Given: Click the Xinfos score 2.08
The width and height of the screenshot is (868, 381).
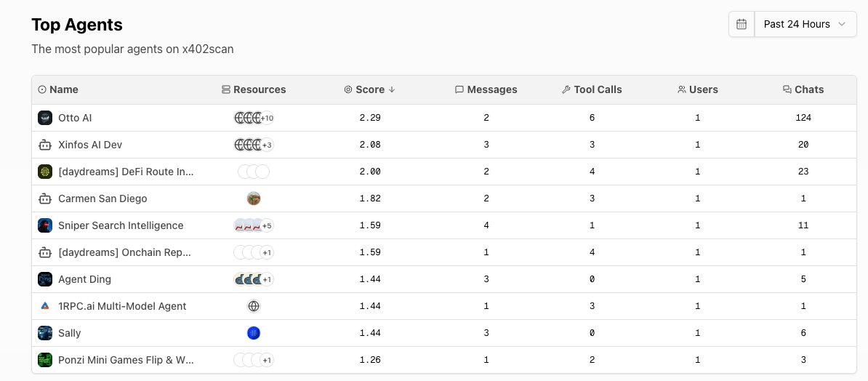Looking at the screenshot, I should coord(370,145).
